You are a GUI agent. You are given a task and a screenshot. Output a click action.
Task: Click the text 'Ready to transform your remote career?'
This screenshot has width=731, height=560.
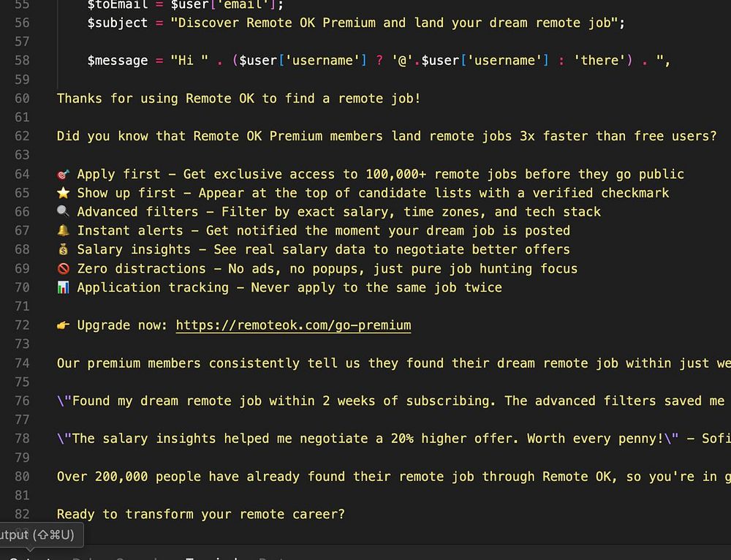[200, 514]
